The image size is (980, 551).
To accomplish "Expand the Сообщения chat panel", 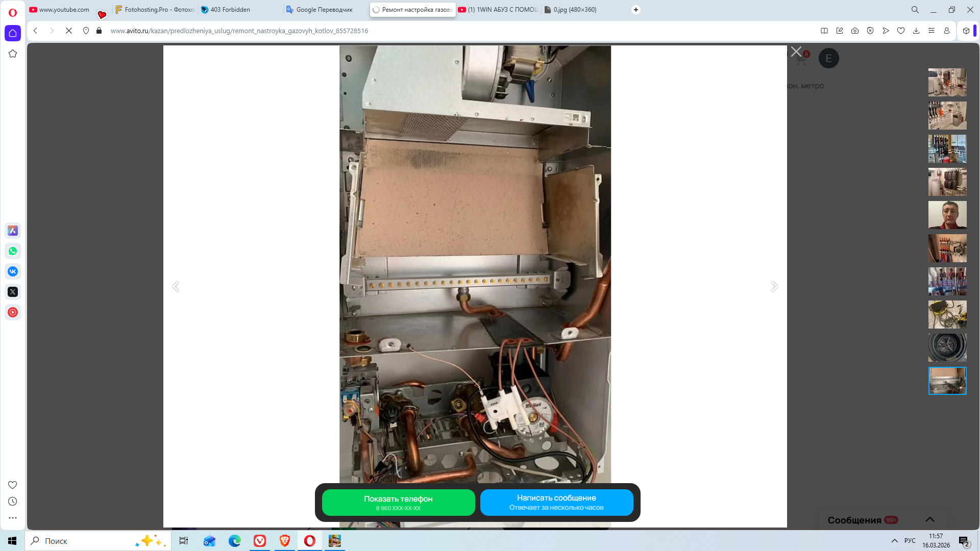I will 930,519.
